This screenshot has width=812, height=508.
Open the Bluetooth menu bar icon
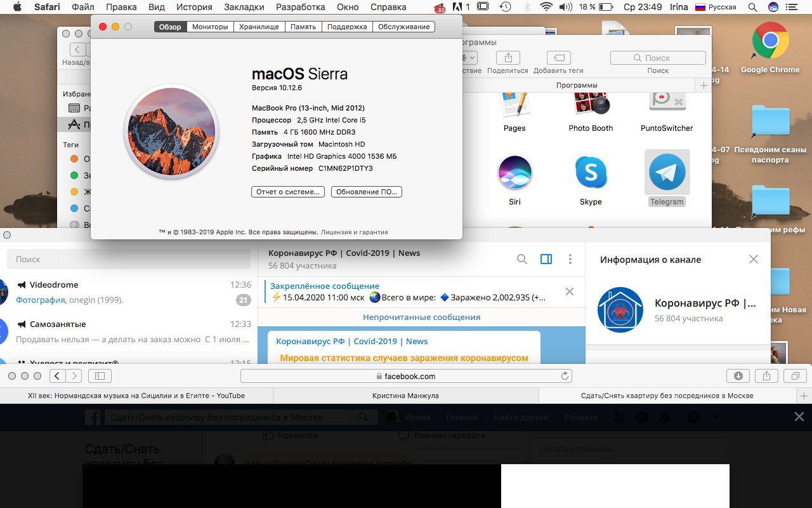(527, 7)
